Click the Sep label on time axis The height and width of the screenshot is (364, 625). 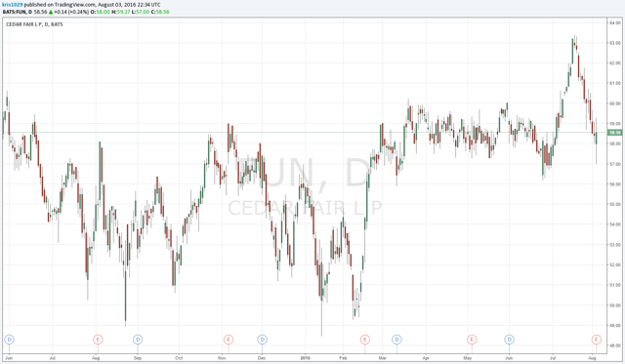click(138, 358)
